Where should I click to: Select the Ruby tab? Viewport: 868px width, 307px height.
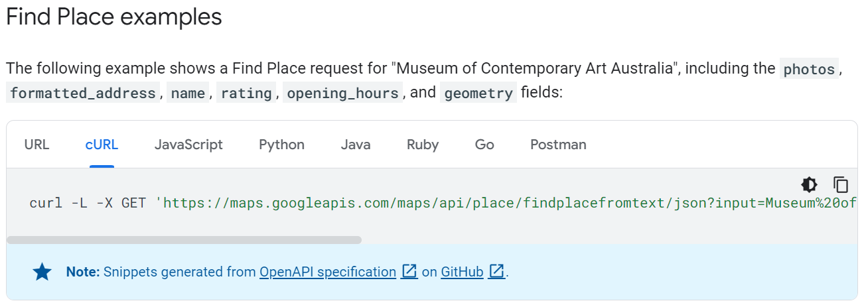tap(423, 145)
